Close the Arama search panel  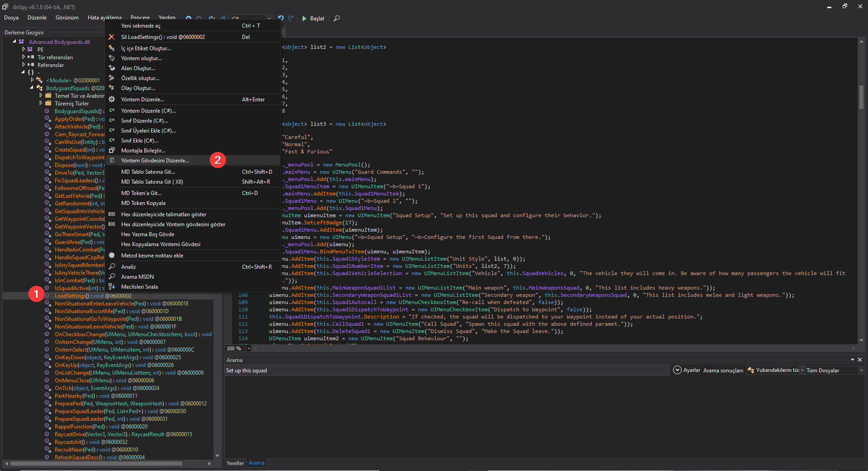pyautogui.click(x=860, y=360)
